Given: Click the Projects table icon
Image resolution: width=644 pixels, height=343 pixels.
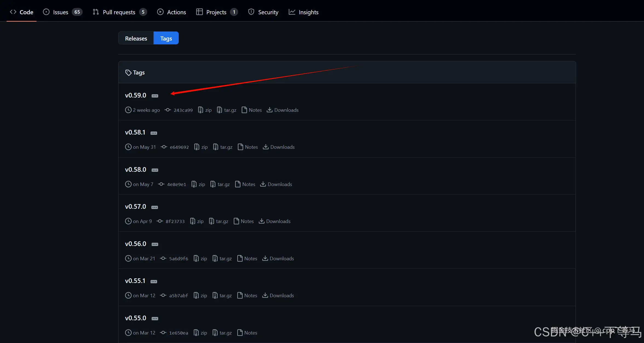Looking at the screenshot, I should pyautogui.click(x=199, y=12).
